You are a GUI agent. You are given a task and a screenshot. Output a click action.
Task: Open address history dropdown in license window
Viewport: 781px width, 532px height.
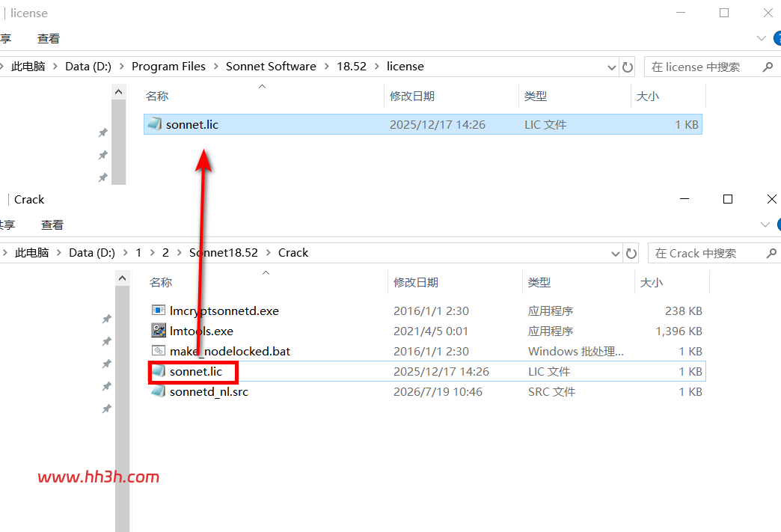click(612, 67)
